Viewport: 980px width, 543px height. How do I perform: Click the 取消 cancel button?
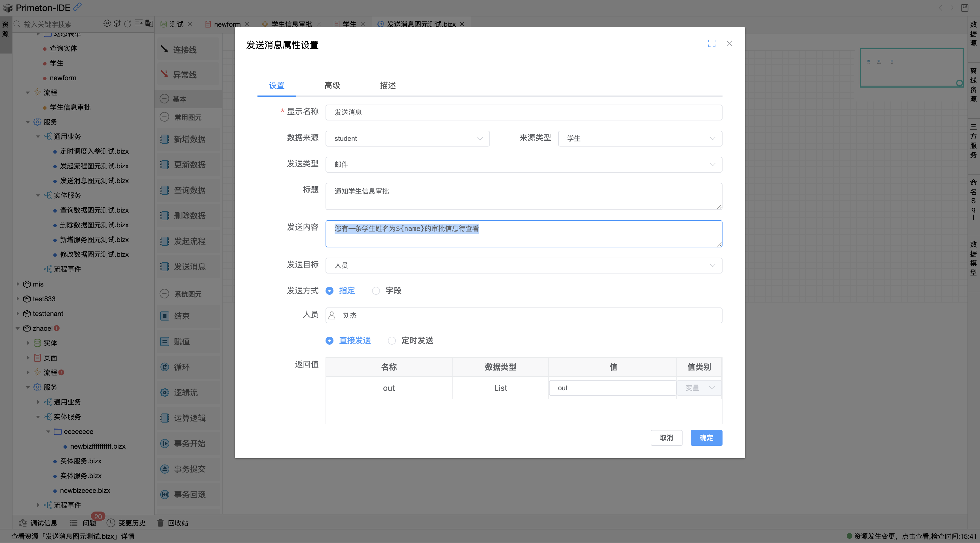click(667, 438)
